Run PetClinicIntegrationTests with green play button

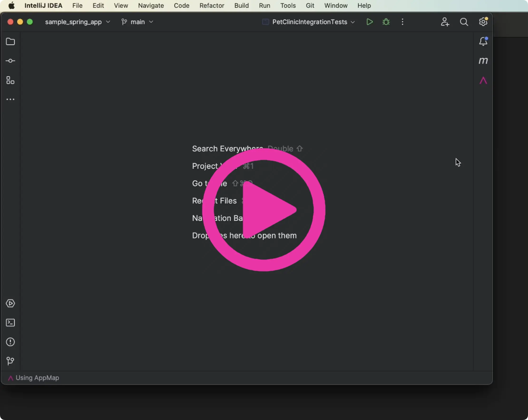point(370,22)
